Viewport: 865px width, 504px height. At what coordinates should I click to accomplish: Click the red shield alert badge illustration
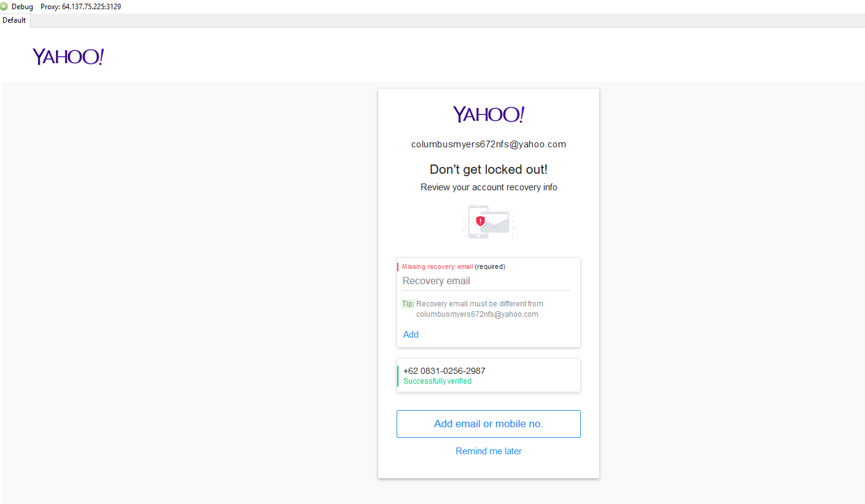(x=480, y=221)
